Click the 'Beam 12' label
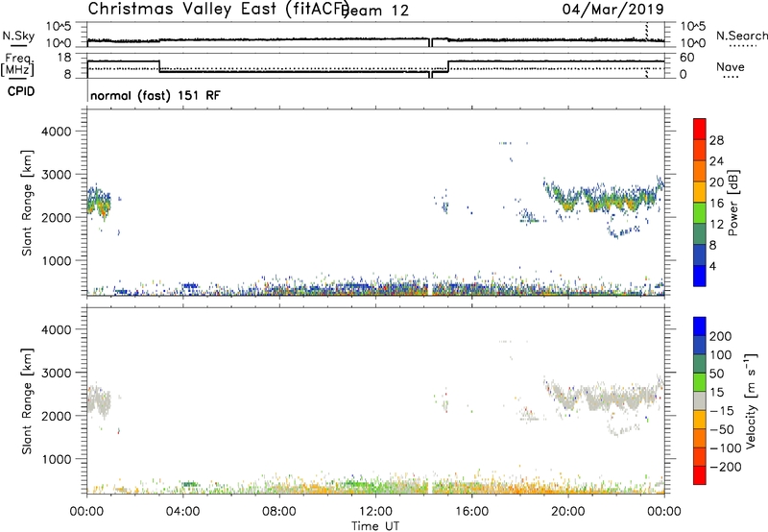 376,11
